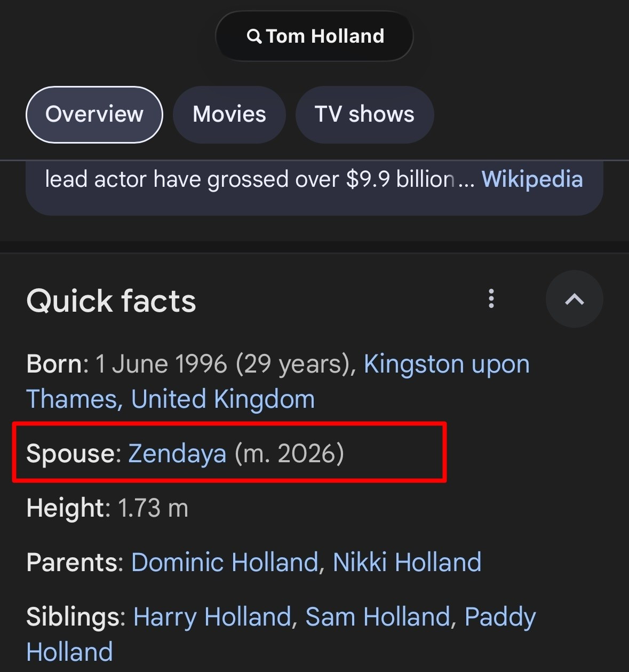
Task: Open Dominic Holland's link
Action: tap(224, 563)
